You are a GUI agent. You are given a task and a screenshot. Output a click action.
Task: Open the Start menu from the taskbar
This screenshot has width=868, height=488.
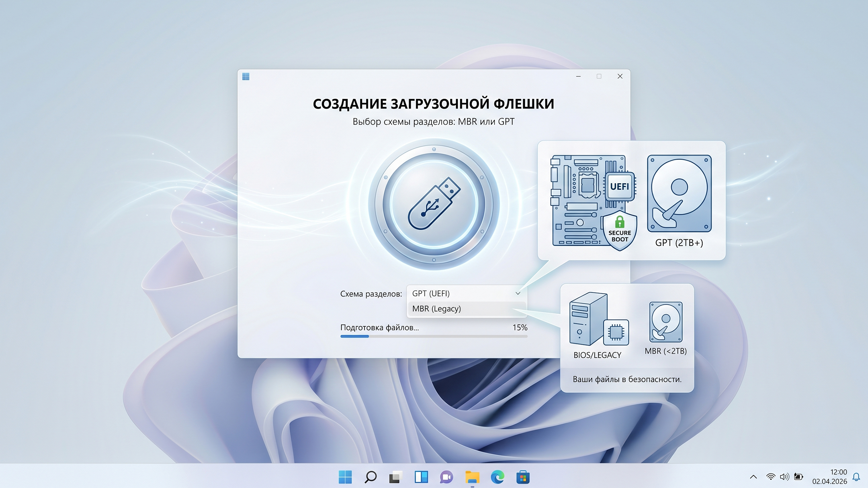pos(345,477)
